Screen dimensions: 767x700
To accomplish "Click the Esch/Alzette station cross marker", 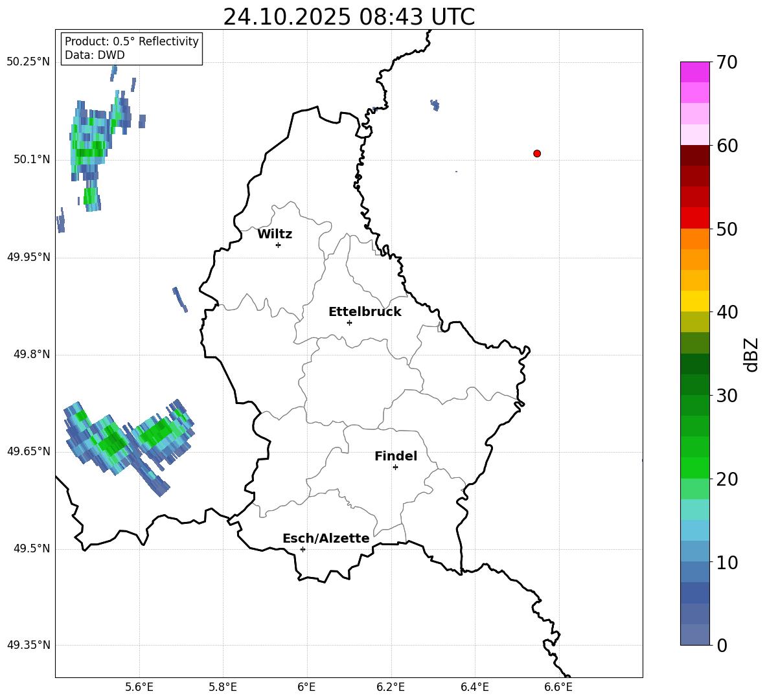I will click(303, 549).
